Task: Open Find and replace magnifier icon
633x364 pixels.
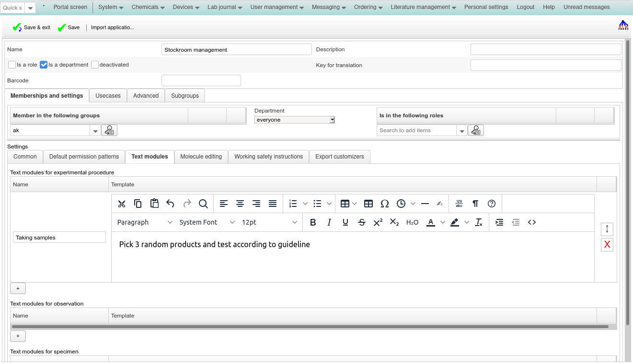Action: coord(203,204)
